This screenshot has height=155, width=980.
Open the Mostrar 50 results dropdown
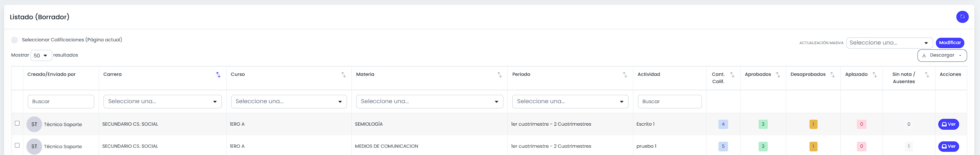click(41, 55)
